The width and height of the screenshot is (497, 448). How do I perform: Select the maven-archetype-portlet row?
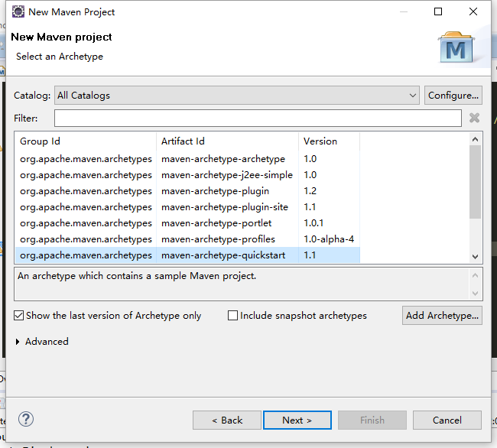coord(187,223)
